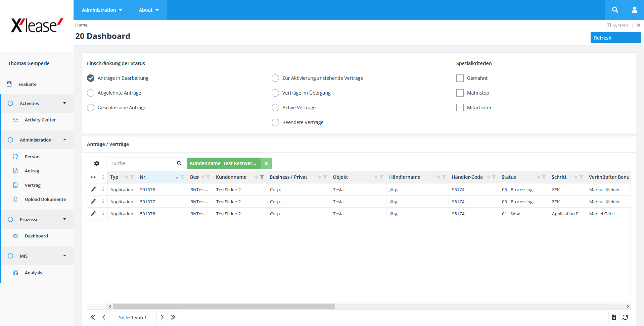
Task: Go to next page button
Action: pos(162,317)
